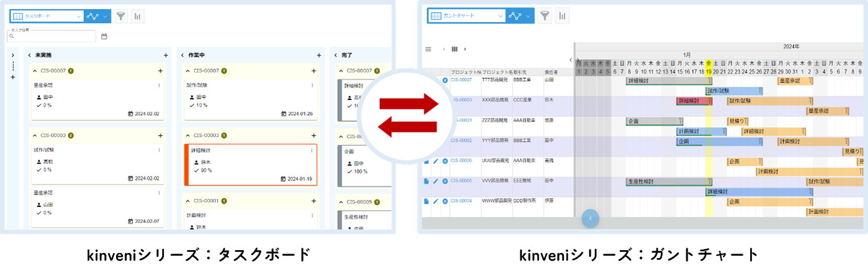
Task: Open the bar chart icon in Gantt window
Action: coord(562,16)
